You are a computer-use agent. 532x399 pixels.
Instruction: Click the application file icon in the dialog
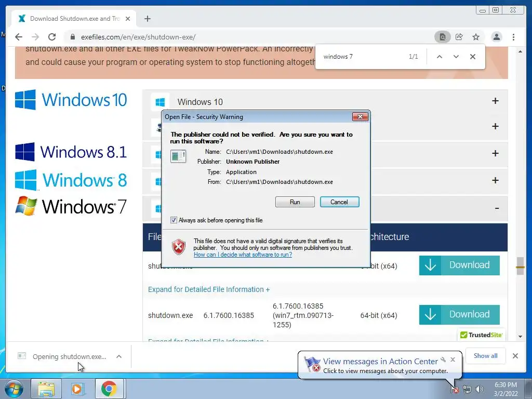pos(178,156)
